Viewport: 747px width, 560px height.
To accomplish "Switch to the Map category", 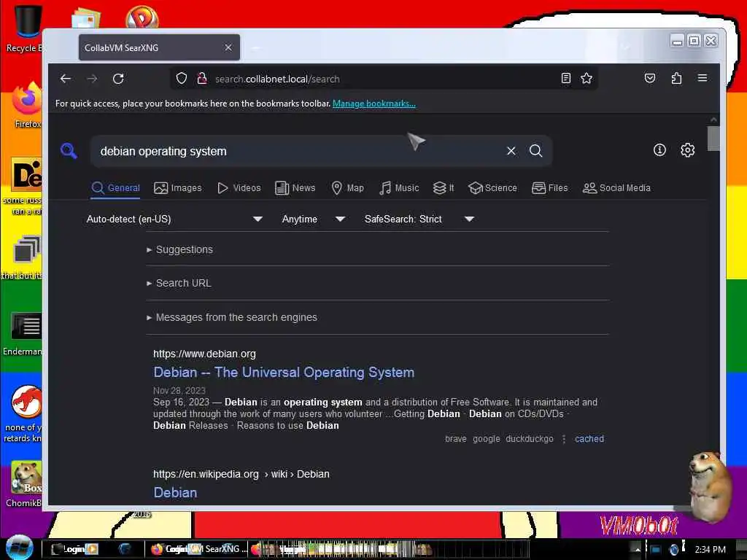I will (x=348, y=187).
